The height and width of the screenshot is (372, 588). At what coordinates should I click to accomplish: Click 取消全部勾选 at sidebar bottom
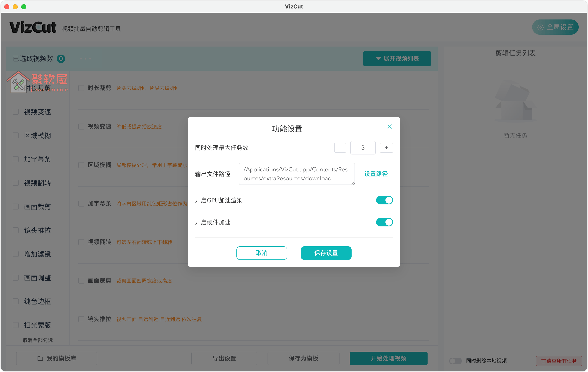[38, 340]
